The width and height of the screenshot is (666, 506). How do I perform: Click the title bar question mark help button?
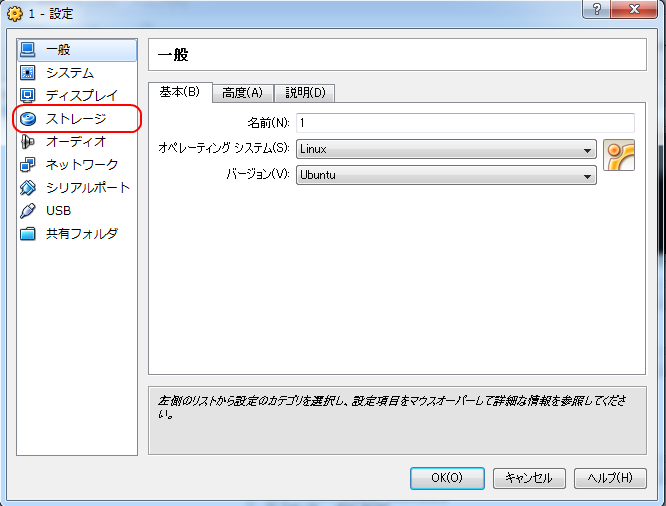(x=596, y=9)
